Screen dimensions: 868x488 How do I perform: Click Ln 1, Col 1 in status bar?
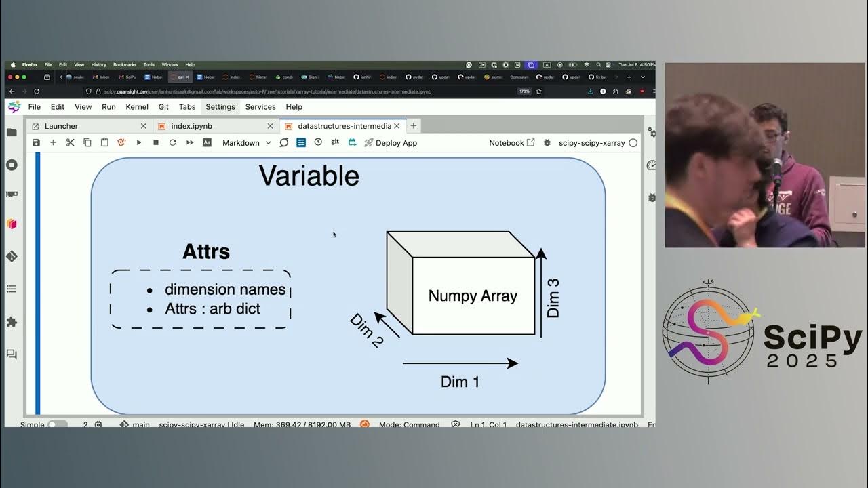click(488, 424)
